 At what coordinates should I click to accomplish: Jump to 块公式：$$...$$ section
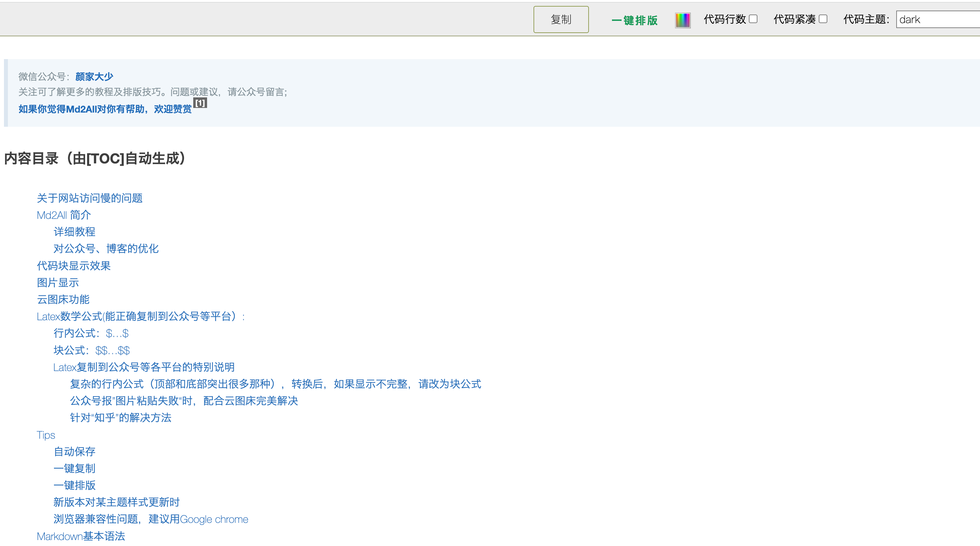point(91,350)
